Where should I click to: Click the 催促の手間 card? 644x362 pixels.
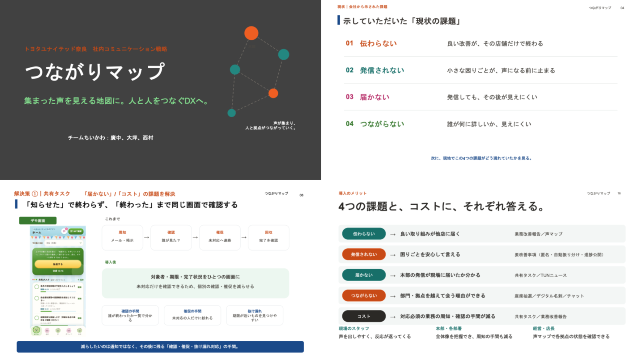(x=192, y=315)
